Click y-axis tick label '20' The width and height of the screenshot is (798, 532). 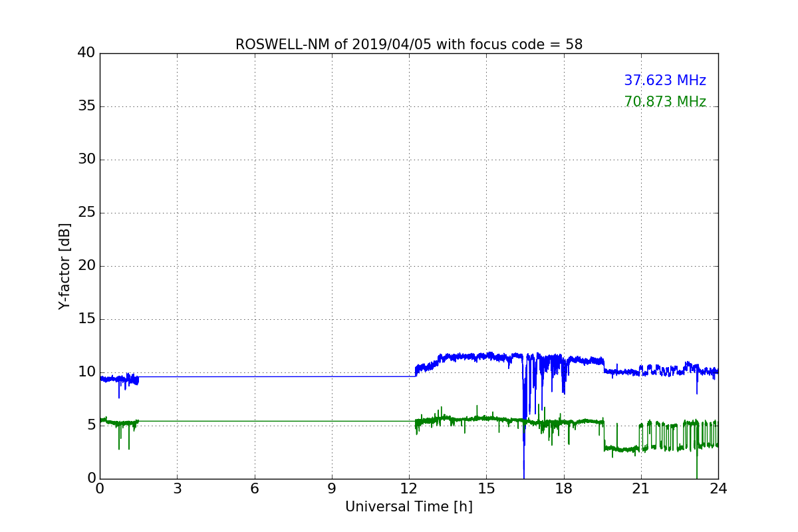pos(87,265)
